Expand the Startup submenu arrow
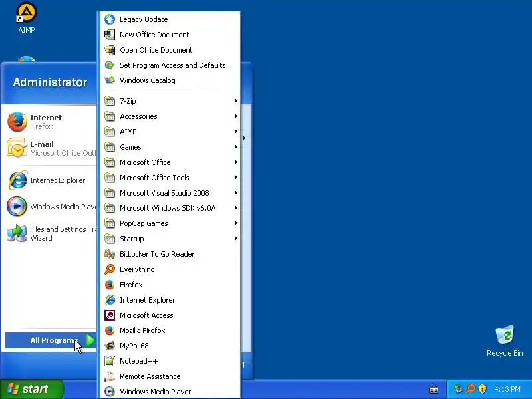This screenshot has width=532, height=399. (x=236, y=239)
